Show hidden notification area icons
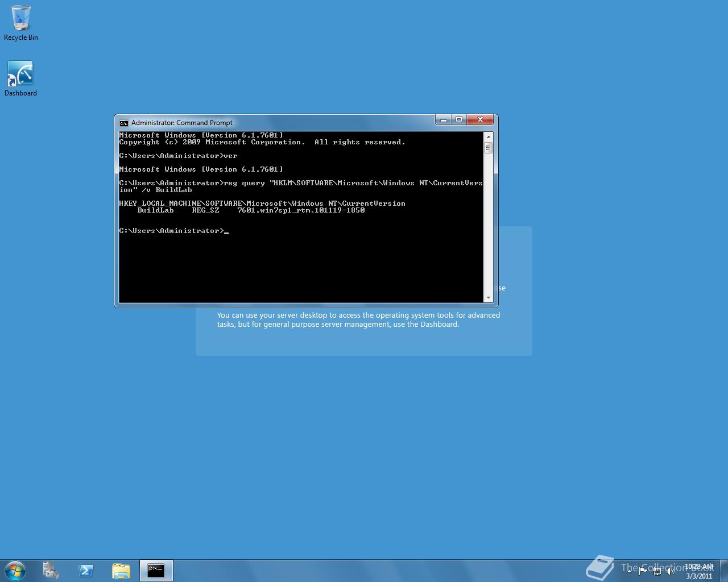Screen dimensions: 728x582 (x=629, y=571)
